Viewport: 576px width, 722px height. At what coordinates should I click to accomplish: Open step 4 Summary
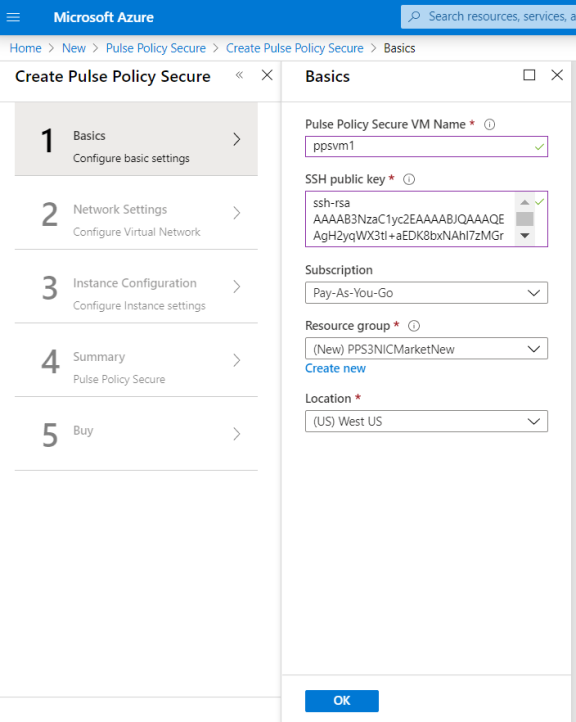pyautogui.click(x=136, y=360)
